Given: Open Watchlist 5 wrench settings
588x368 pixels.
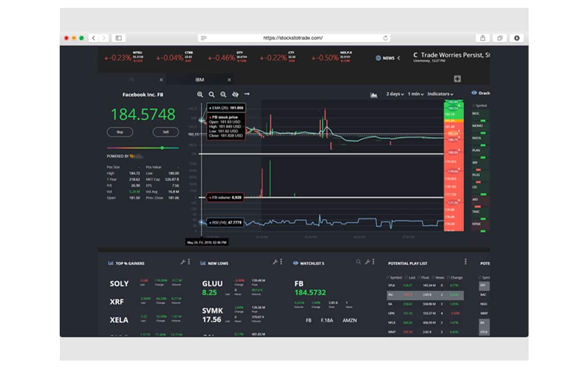Looking at the screenshot, I should pos(367,262).
